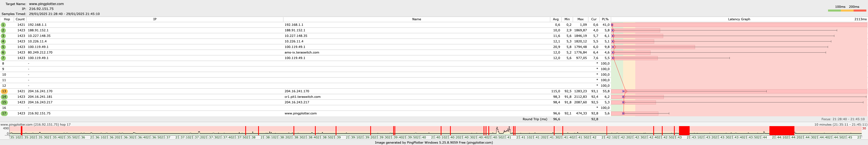This screenshot has width=868, height=145.
Task: Click the hop 13 latency bar in graph
Action: [x=739, y=91]
